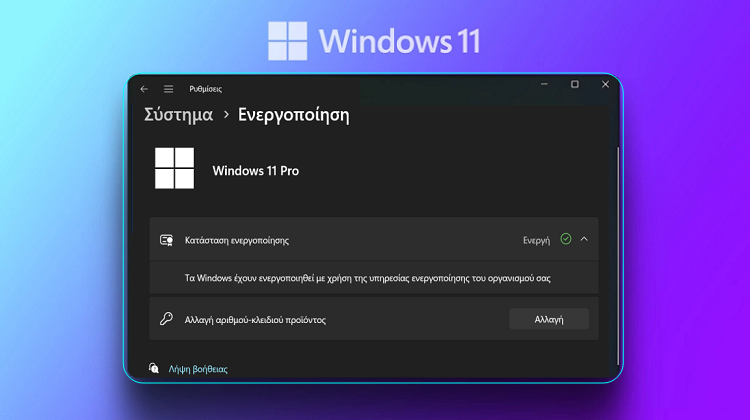Click the Ενεργή status text
Screen dimensions: 750x420
pyautogui.click(x=536, y=241)
